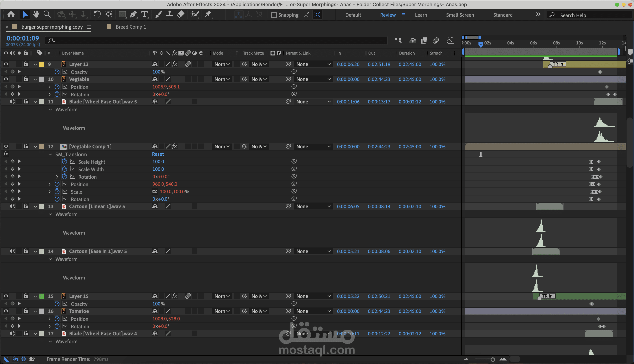Open the Graph Editor button
634x364 pixels.
[x=450, y=40]
